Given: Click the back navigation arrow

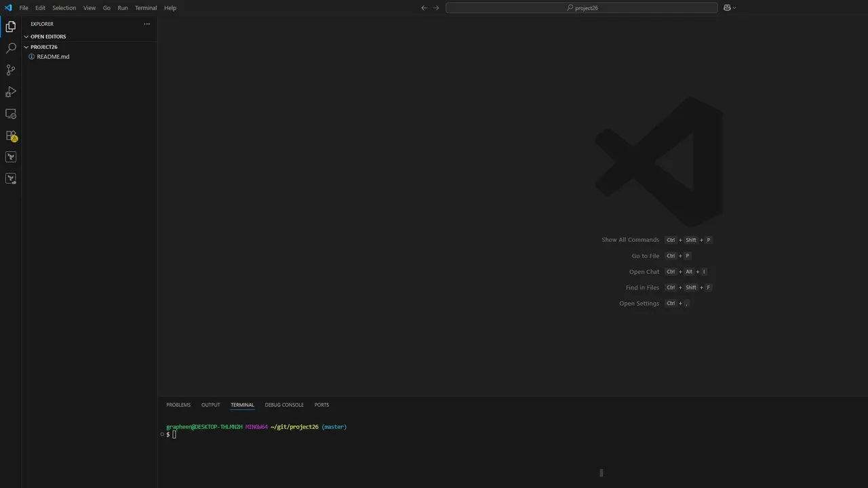Looking at the screenshot, I should point(424,8).
